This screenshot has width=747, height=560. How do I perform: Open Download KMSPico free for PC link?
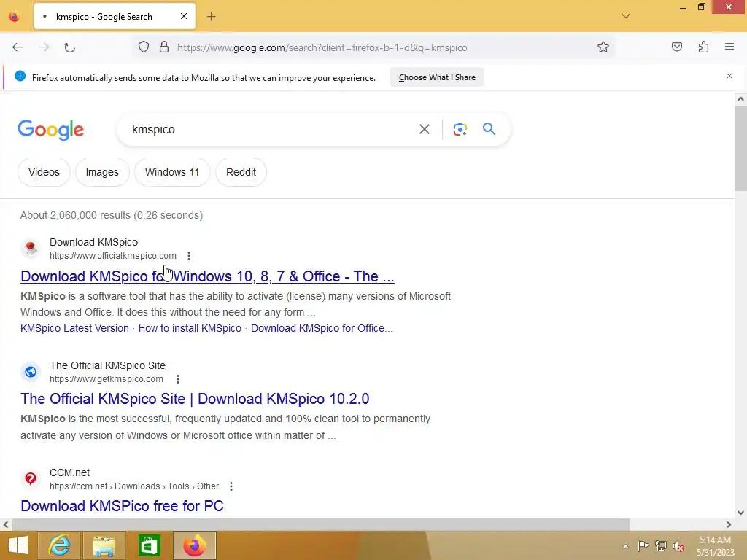coord(122,506)
